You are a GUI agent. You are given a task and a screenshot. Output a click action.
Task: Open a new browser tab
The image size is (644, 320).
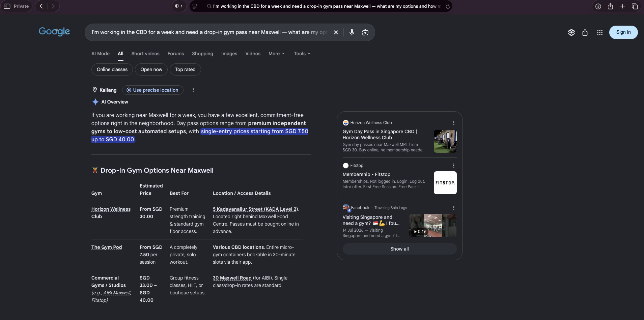[623, 6]
